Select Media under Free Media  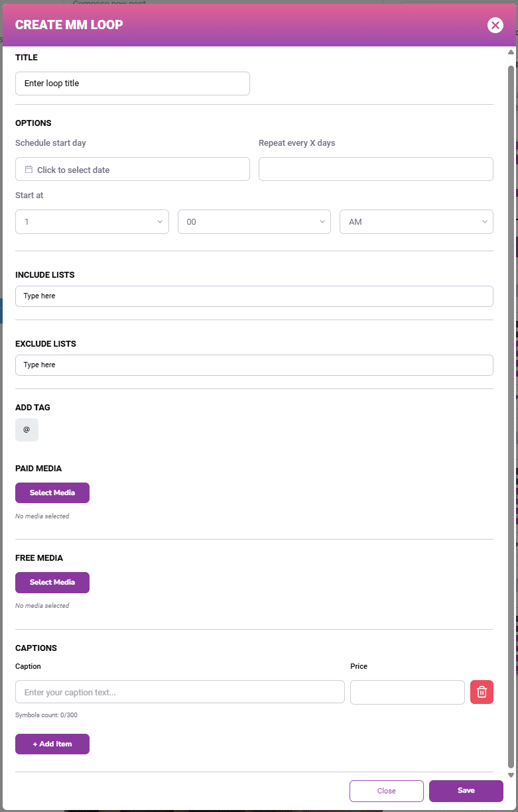click(x=52, y=582)
